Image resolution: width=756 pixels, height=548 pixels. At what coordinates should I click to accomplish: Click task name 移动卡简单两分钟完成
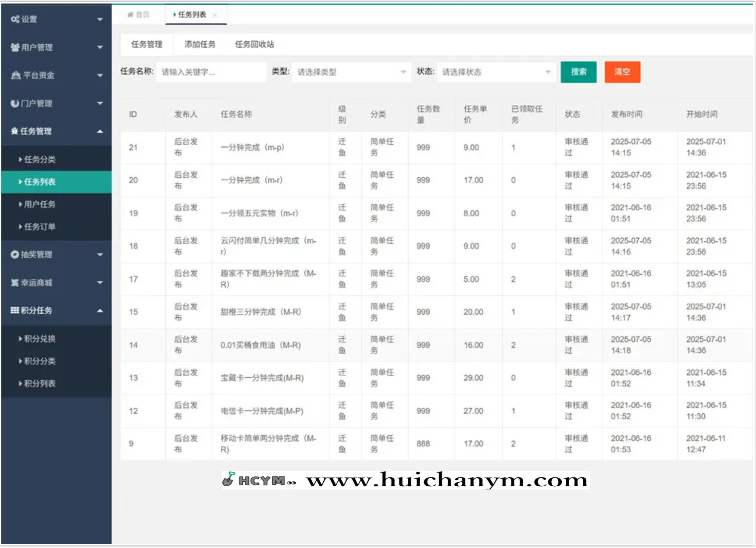coord(268,444)
